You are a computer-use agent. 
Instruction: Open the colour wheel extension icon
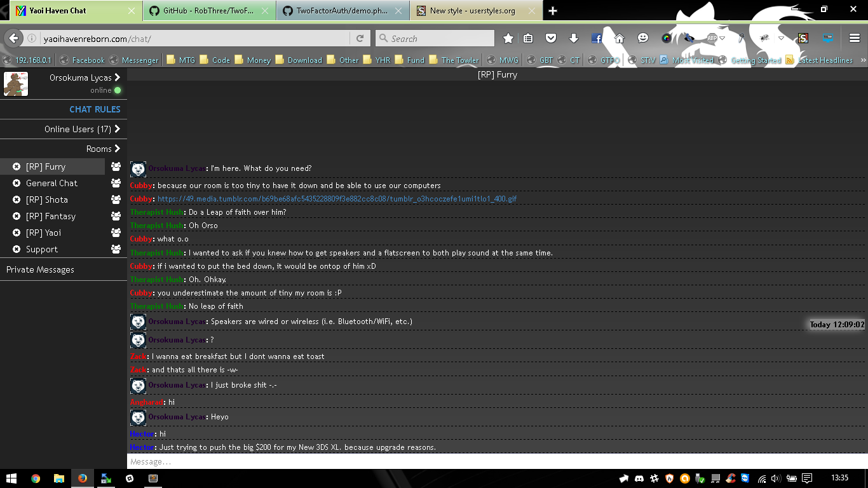pyautogui.click(x=666, y=38)
